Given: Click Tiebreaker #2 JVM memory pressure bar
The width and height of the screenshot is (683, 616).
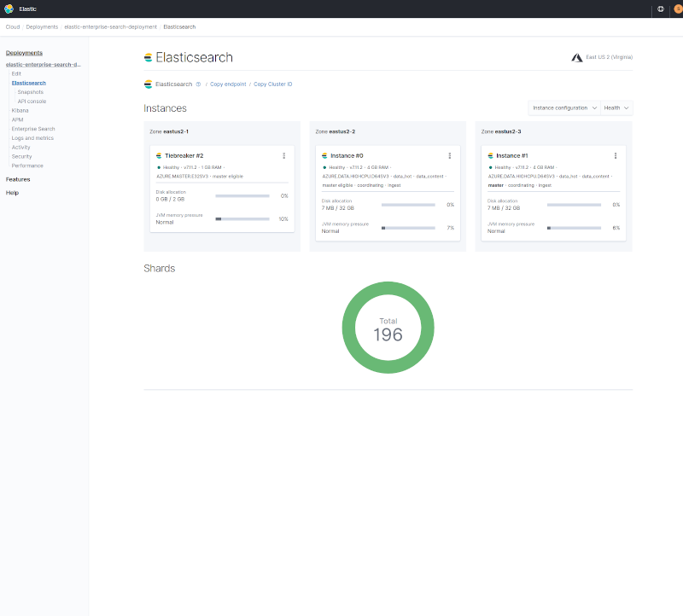Looking at the screenshot, I should 242,219.
